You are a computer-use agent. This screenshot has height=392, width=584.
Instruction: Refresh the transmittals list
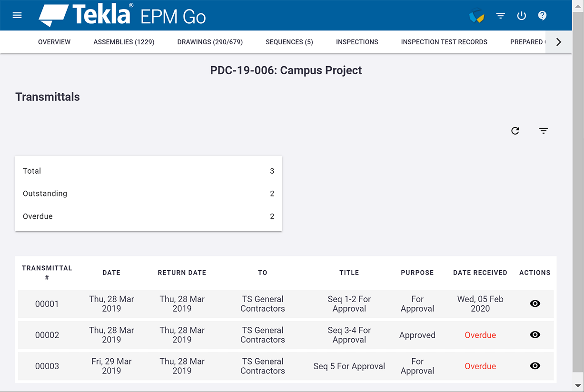coord(515,130)
